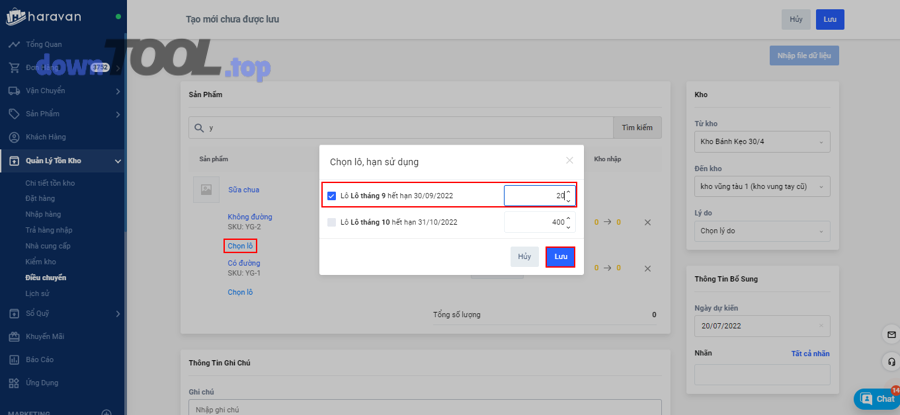Click the Sản Phẩm tag icon
This screenshot has height=415, width=900.
(14, 114)
